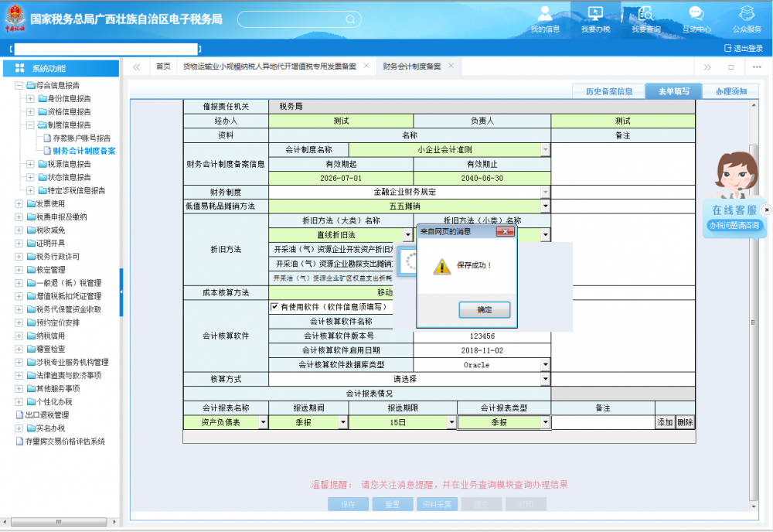Uncheck 有使用软件 checkbox

coord(274,306)
